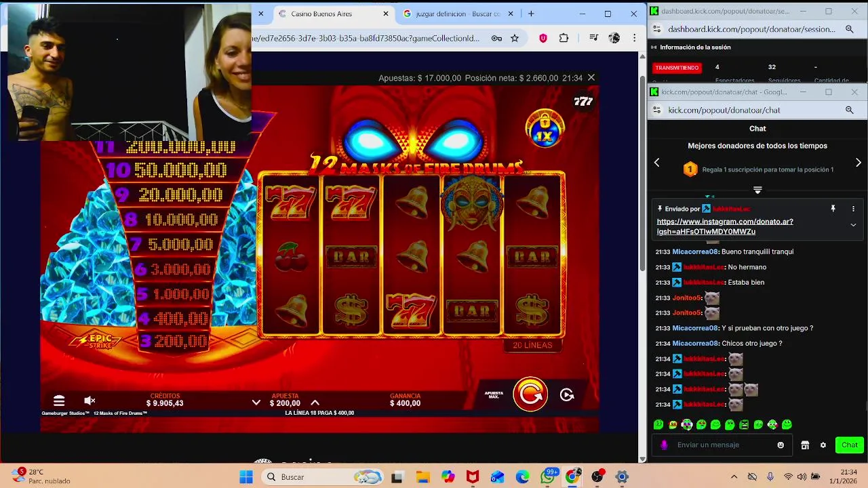Click the Micacorrea08 'Chicos otro juego' username

click(x=695, y=343)
